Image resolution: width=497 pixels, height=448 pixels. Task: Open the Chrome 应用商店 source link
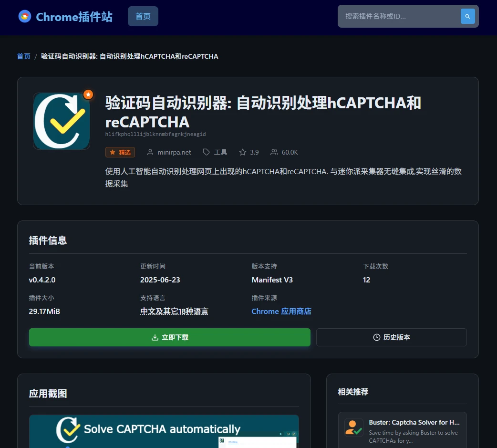click(281, 312)
